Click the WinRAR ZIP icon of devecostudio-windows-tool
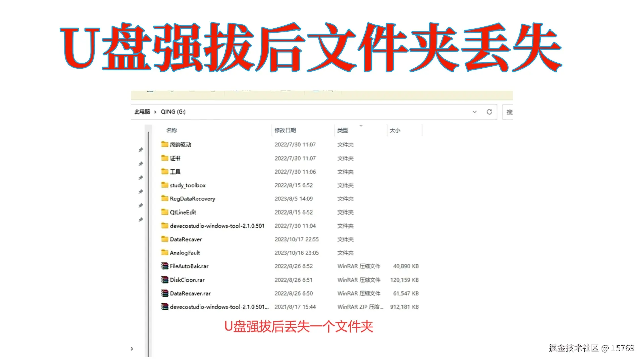This screenshot has width=644, height=362. (165, 307)
